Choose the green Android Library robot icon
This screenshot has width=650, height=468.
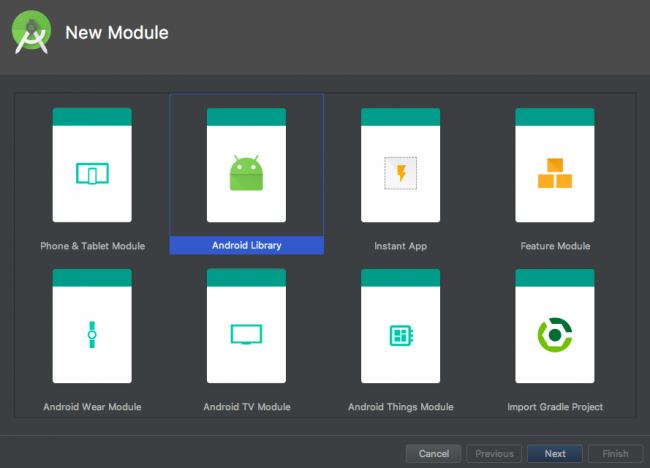tap(246, 173)
